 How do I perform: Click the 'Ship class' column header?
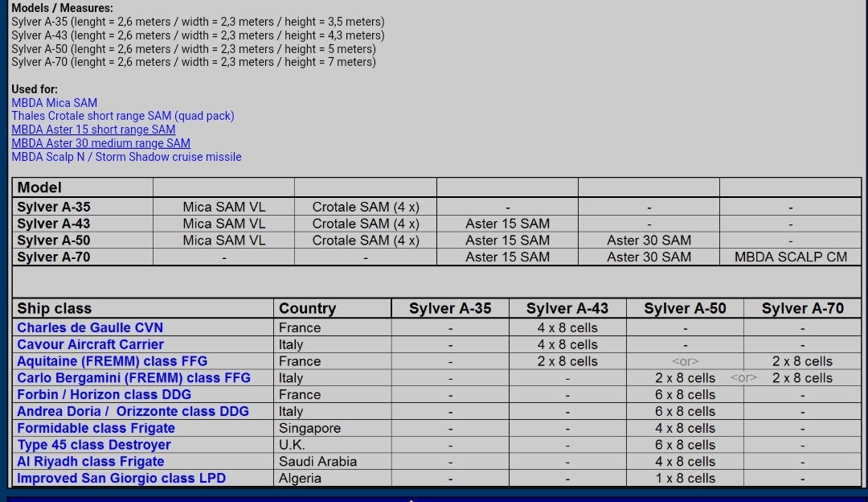pos(55,308)
